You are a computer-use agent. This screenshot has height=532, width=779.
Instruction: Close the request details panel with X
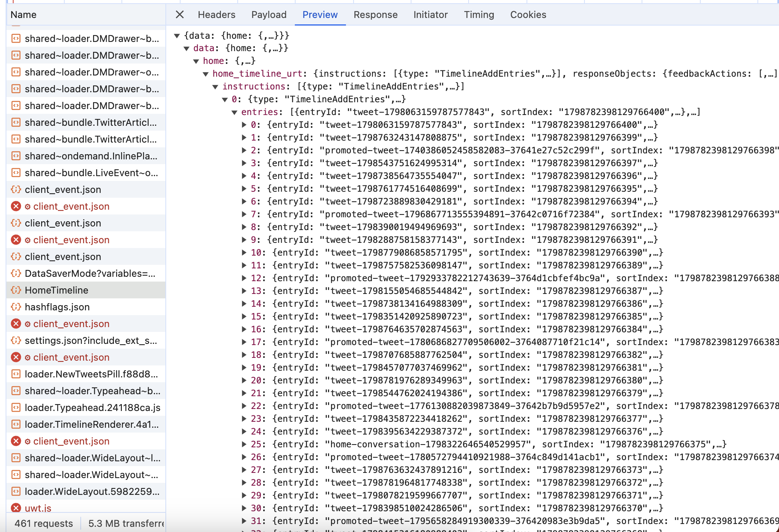coord(180,15)
